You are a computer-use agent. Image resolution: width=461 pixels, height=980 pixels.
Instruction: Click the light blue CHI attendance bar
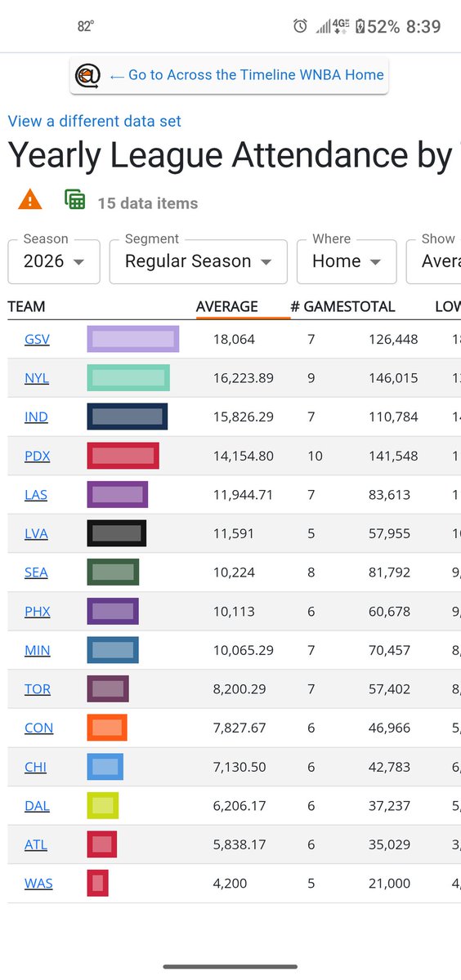point(105,767)
